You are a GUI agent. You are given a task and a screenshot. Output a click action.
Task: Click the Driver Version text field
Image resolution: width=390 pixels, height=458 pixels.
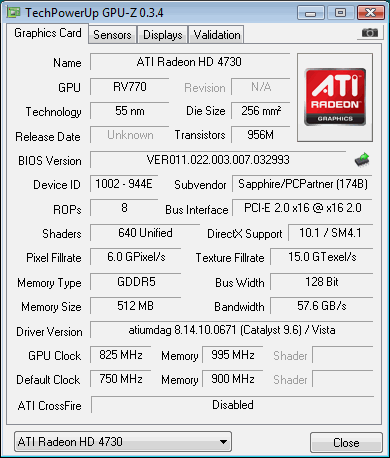coord(232,330)
